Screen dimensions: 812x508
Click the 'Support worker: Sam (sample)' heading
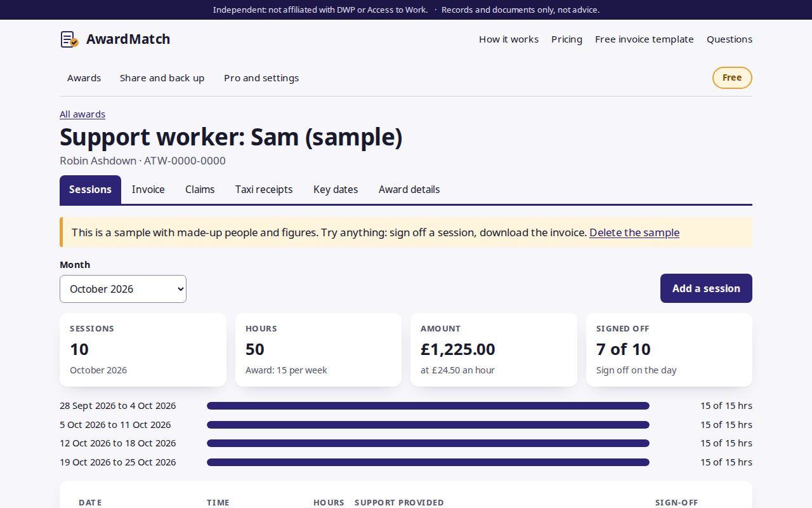(x=231, y=137)
